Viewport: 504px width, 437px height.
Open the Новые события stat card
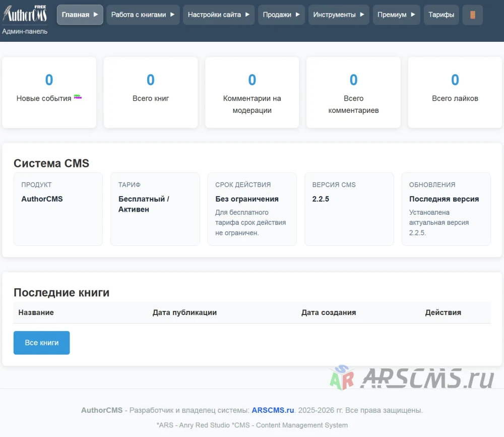[49, 93]
